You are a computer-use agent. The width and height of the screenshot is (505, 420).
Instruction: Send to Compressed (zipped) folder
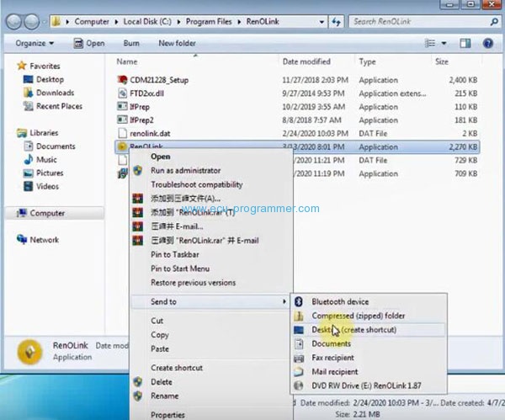352,316
